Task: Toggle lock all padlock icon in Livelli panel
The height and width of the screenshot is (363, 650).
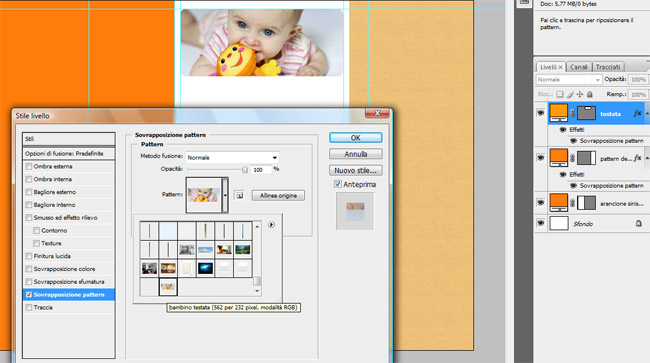Action: click(589, 94)
